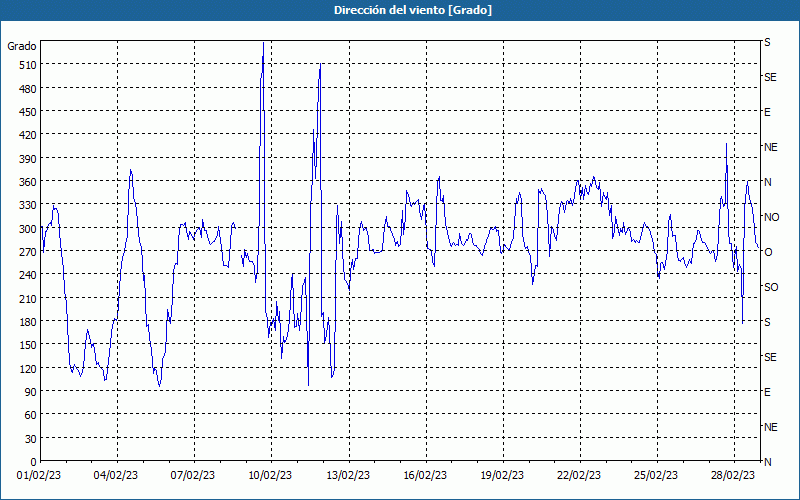This screenshot has height=500, width=800.
Task: Click the 390 degree axis label
Action: (x=27, y=159)
